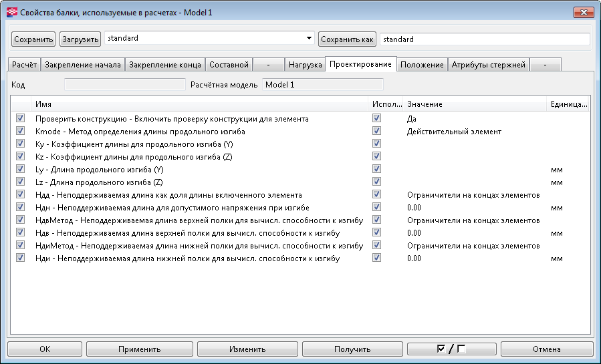Click the 'Сохранить как' name input field

coord(484,39)
